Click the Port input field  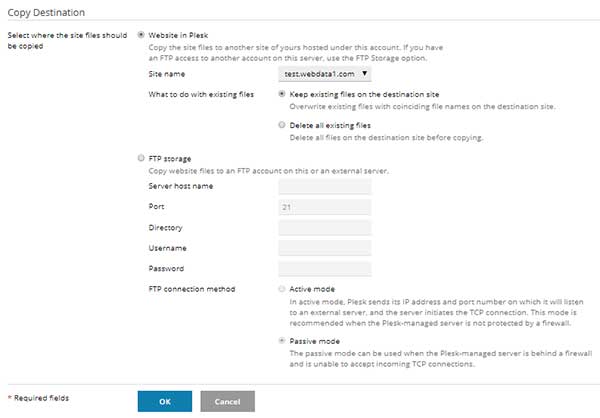[x=325, y=207]
